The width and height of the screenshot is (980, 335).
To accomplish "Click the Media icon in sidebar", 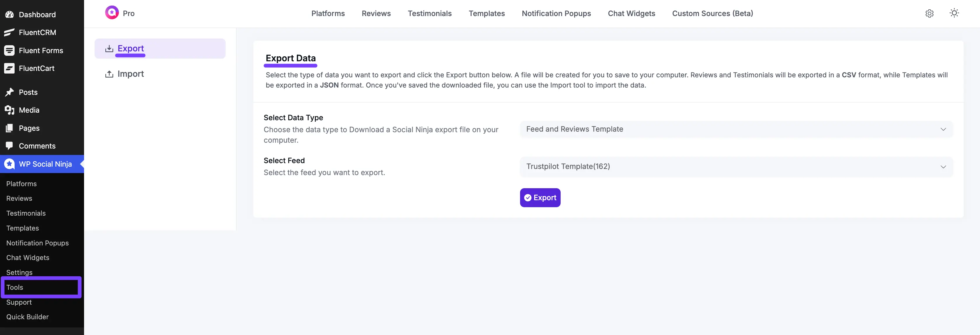I will click(10, 110).
